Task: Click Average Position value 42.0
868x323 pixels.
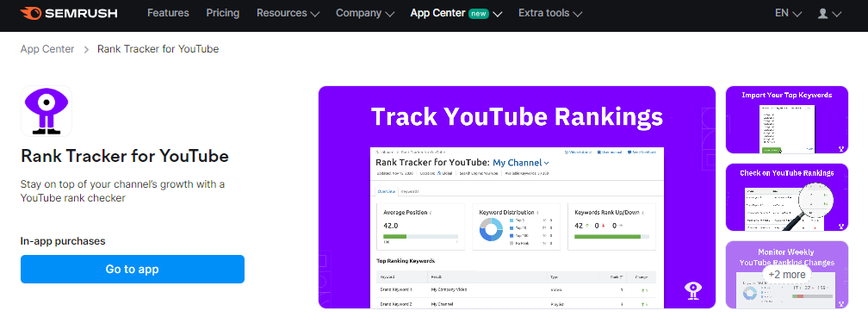Action: [x=391, y=226]
